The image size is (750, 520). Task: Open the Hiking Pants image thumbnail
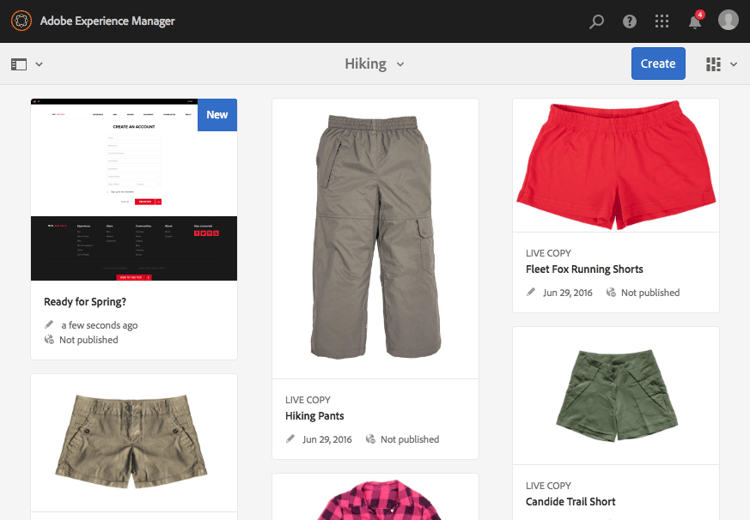click(x=375, y=239)
